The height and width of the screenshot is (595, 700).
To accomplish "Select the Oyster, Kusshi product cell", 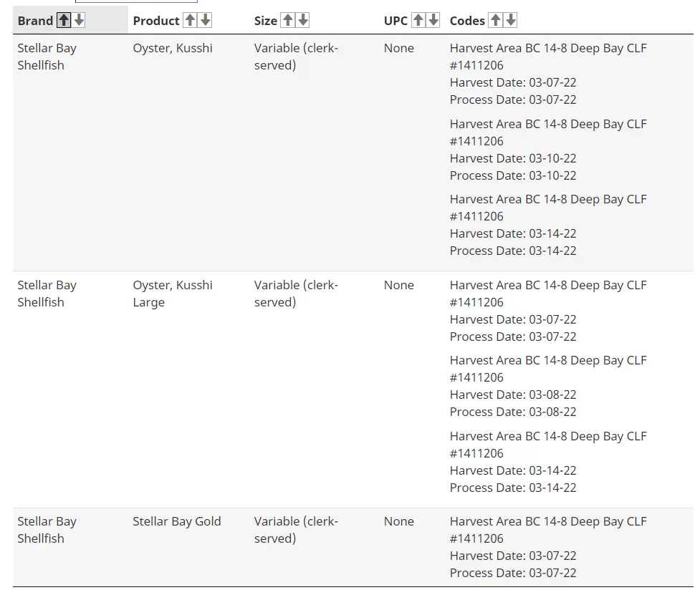I will (x=173, y=48).
